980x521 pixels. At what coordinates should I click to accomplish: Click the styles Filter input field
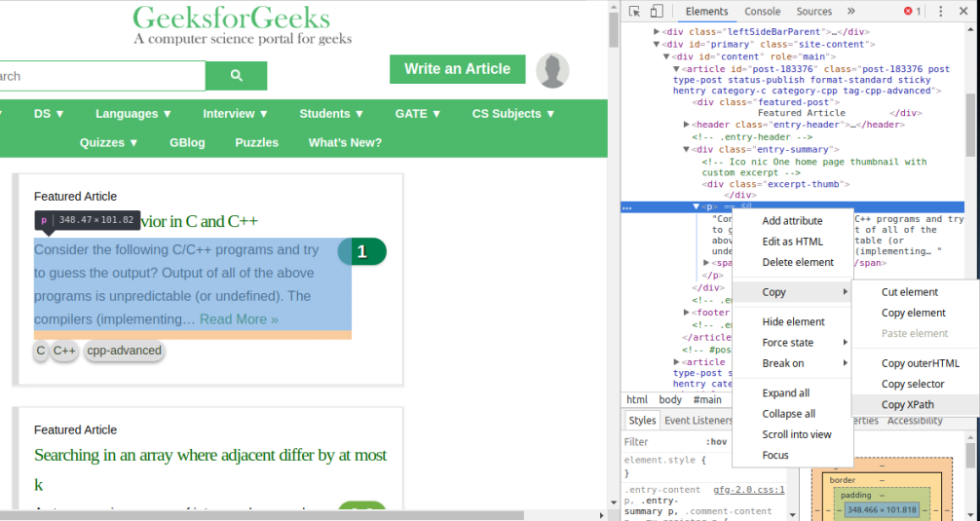tap(662, 442)
